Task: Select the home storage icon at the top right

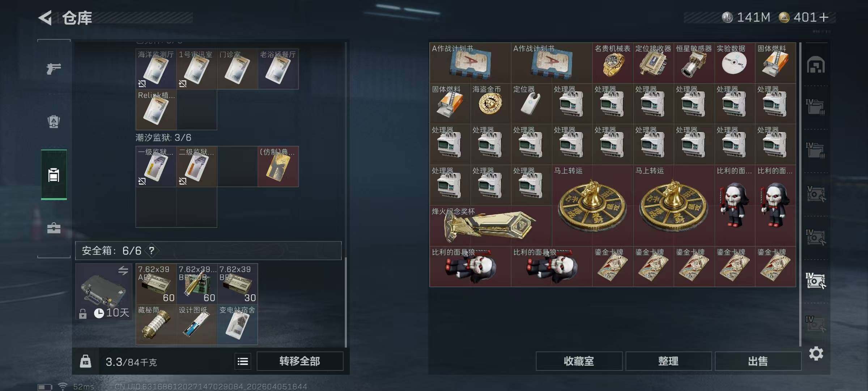Action: point(816,65)
